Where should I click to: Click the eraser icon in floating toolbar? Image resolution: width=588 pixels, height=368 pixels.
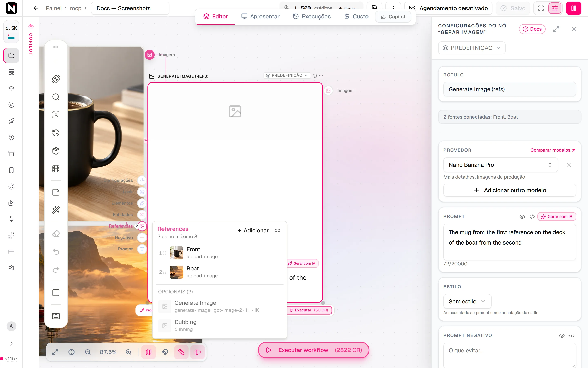56,234
